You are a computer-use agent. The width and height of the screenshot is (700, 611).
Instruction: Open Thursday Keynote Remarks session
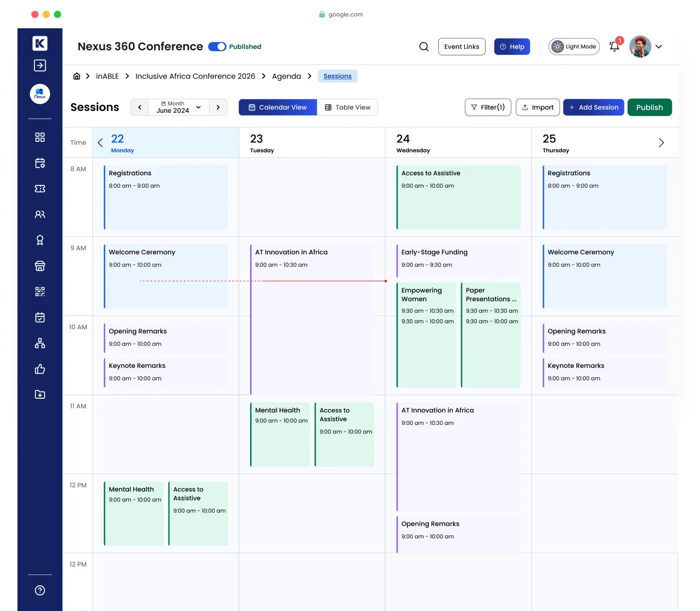point(605,373)
